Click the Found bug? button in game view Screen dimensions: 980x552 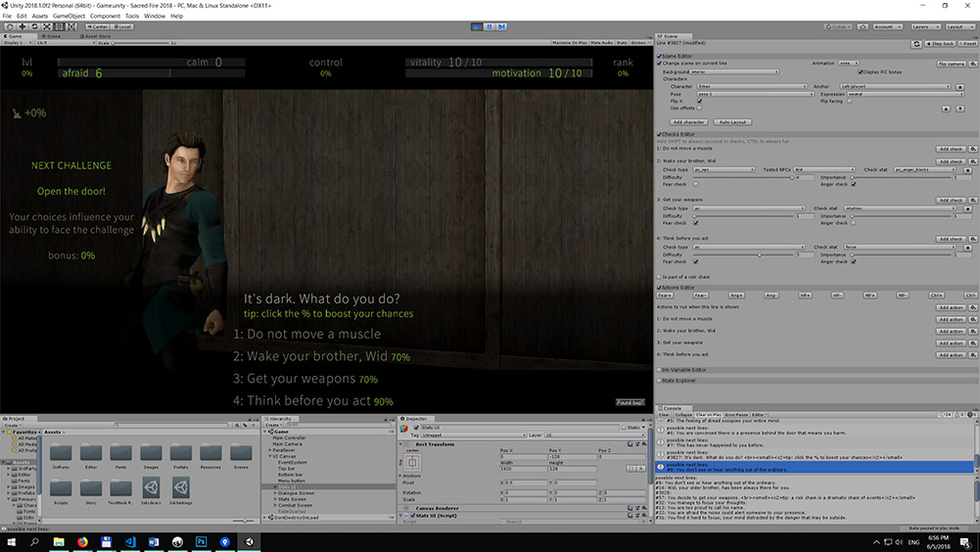[x=630, y=402]
